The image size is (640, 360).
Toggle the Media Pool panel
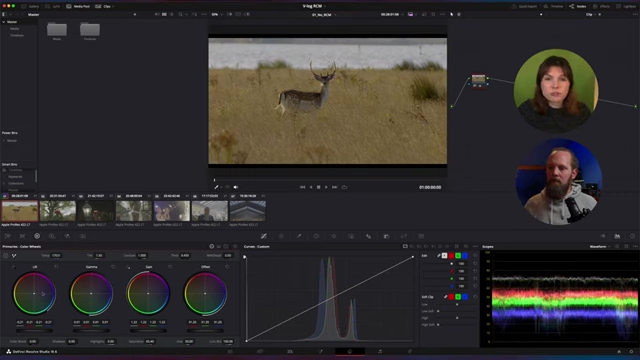pos(78,7)
